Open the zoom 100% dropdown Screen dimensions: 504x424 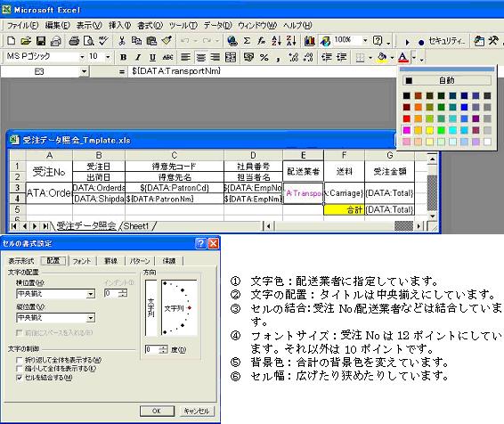coord(365,40)
